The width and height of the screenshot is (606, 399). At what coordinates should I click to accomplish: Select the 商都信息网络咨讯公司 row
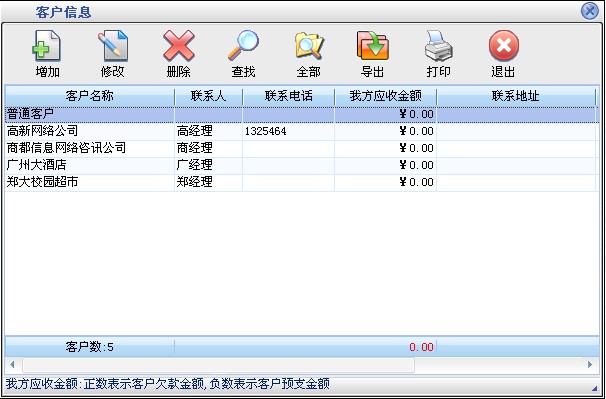[x=300, y=148]
